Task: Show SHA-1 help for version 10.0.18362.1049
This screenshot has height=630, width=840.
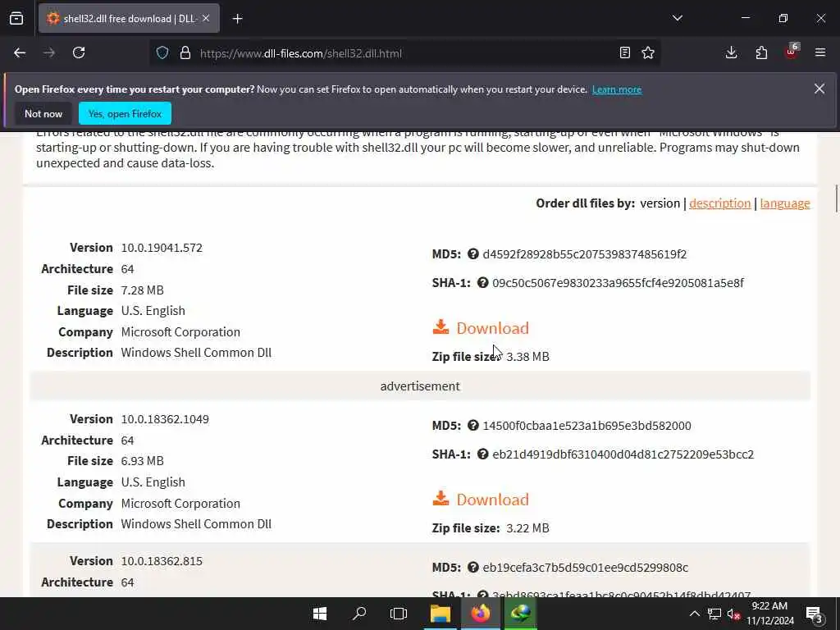Action: (482, 454)
